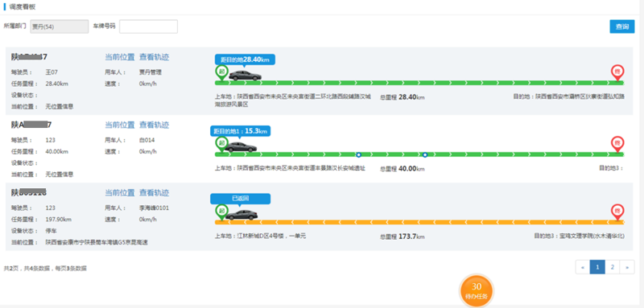Click the red end pin on 173.7km route

(617, 211)
